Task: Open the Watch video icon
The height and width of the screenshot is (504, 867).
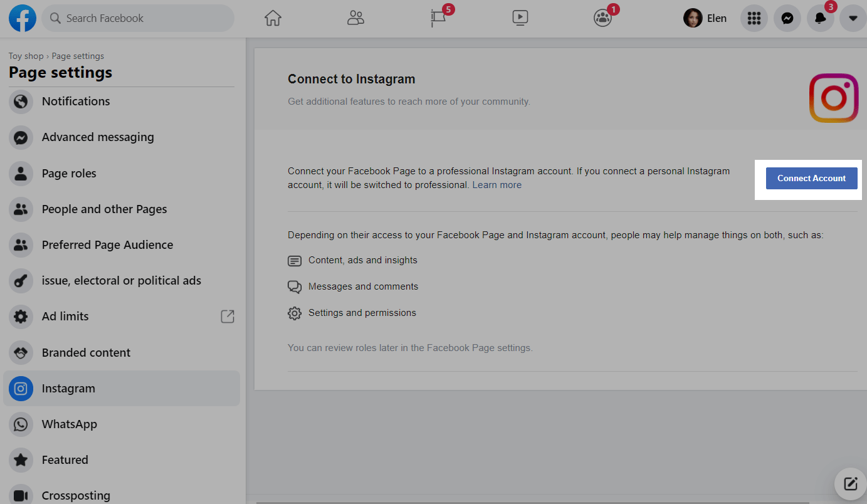Action: coord(520,18)
